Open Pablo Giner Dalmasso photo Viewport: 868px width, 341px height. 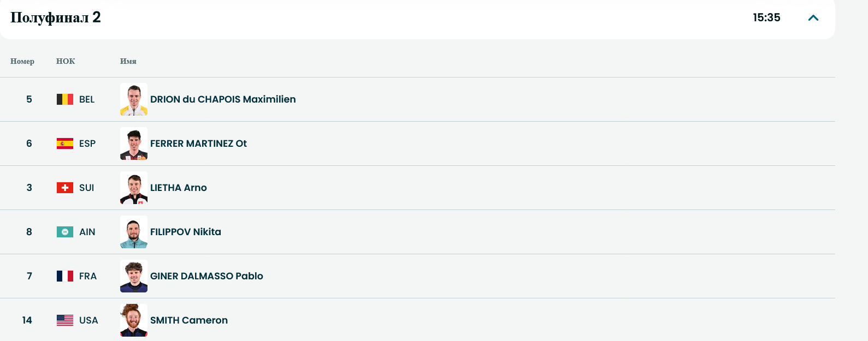tap(134, 276)
